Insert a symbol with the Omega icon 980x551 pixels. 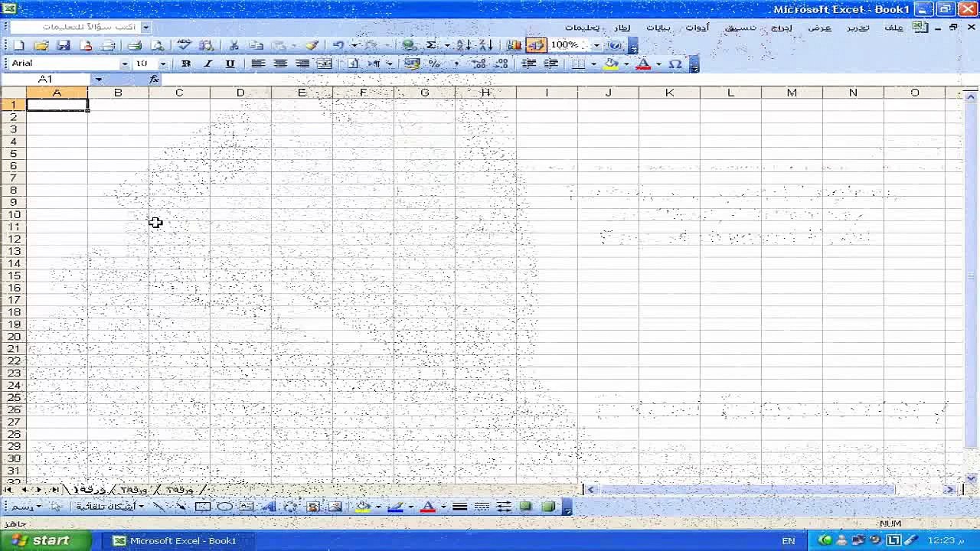click(675, 64)
